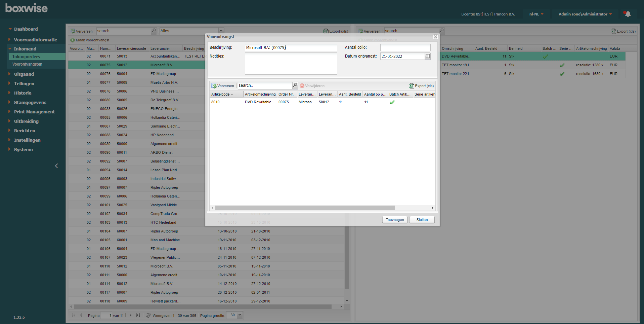
Task: Click Serie check mark for TFT monitor 22 row
Action: [562, 74]
